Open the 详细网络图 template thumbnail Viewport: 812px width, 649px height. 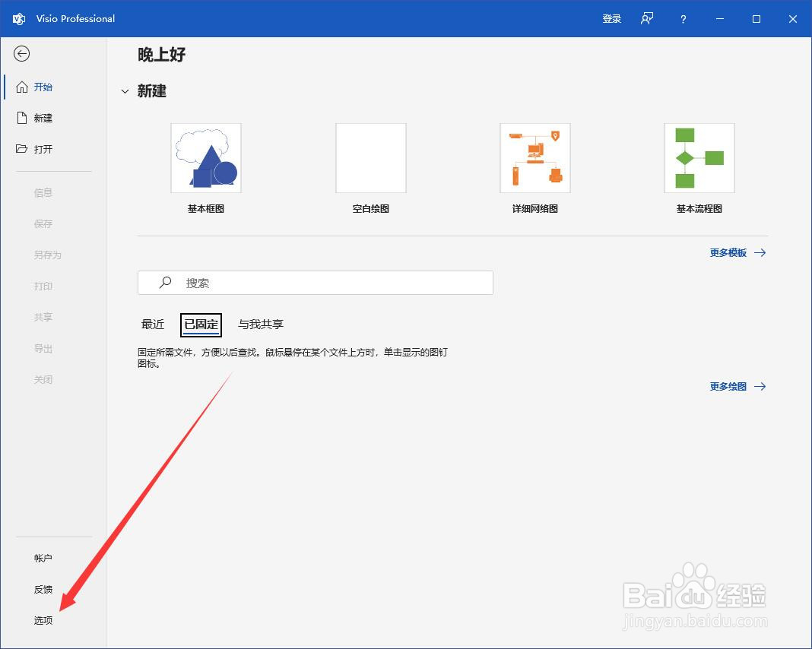coord(535,158)
